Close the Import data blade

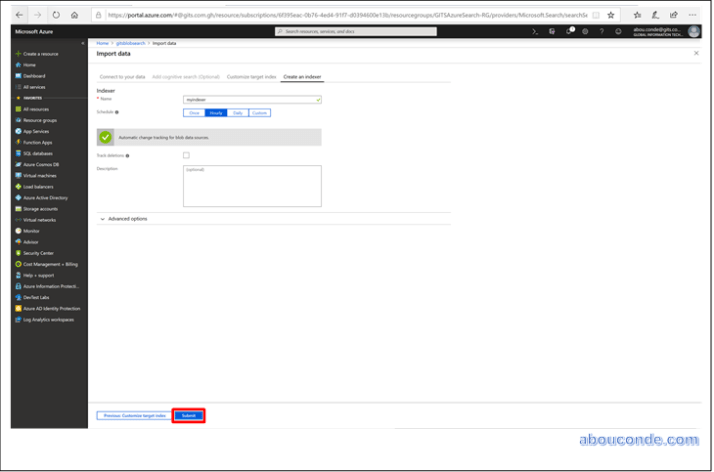[x=696, y=53]
